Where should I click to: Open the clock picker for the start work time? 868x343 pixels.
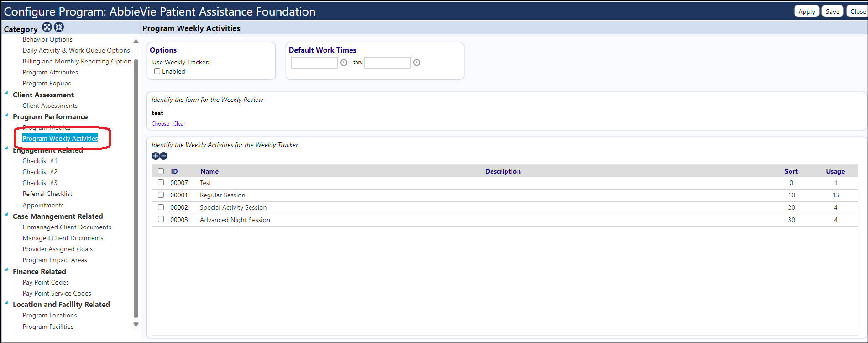tap(344, 63)
